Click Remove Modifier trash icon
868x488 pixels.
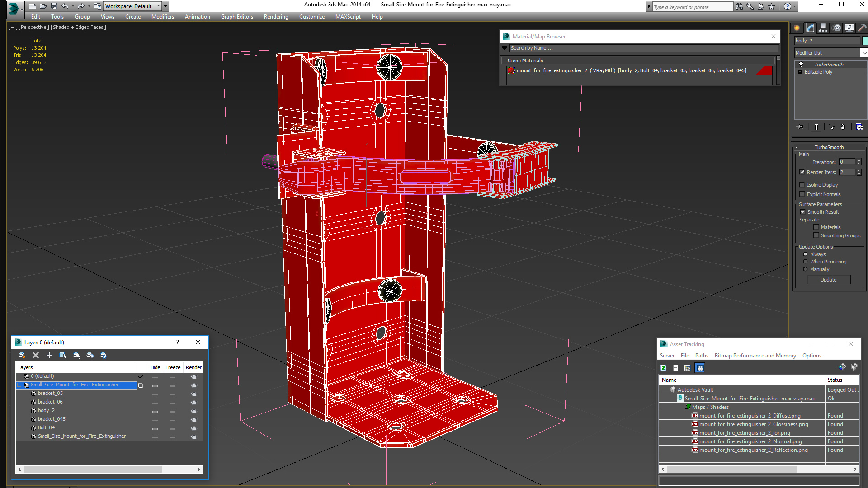(843, 127)
